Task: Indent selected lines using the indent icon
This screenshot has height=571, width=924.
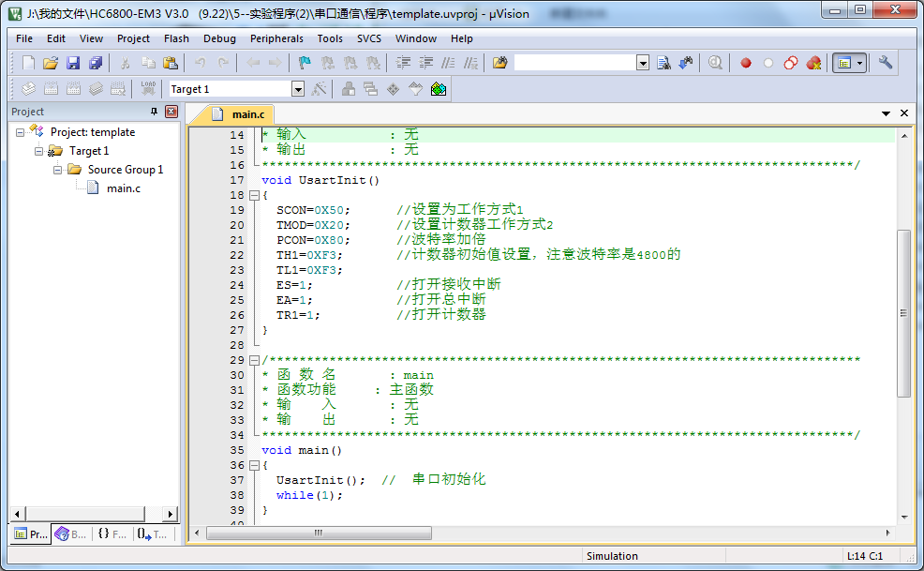Action: 403,63
